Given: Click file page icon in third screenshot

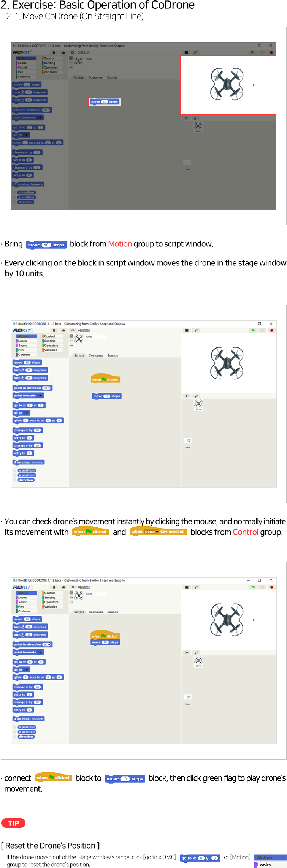Looking at the screenshot, I should click(54, 587).
